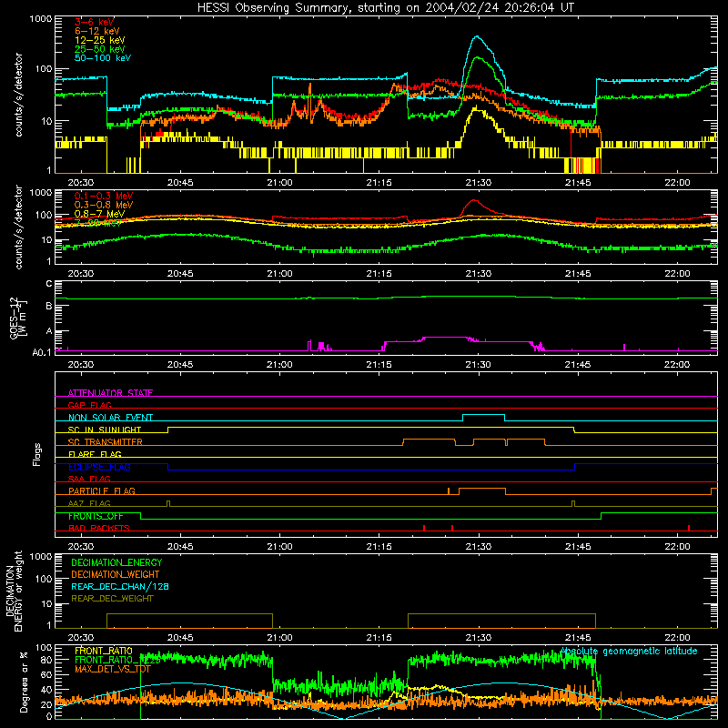728x728 pixels.
Task: Click the A0.1 tick label on GOES axis
Action: coord(41,353)
